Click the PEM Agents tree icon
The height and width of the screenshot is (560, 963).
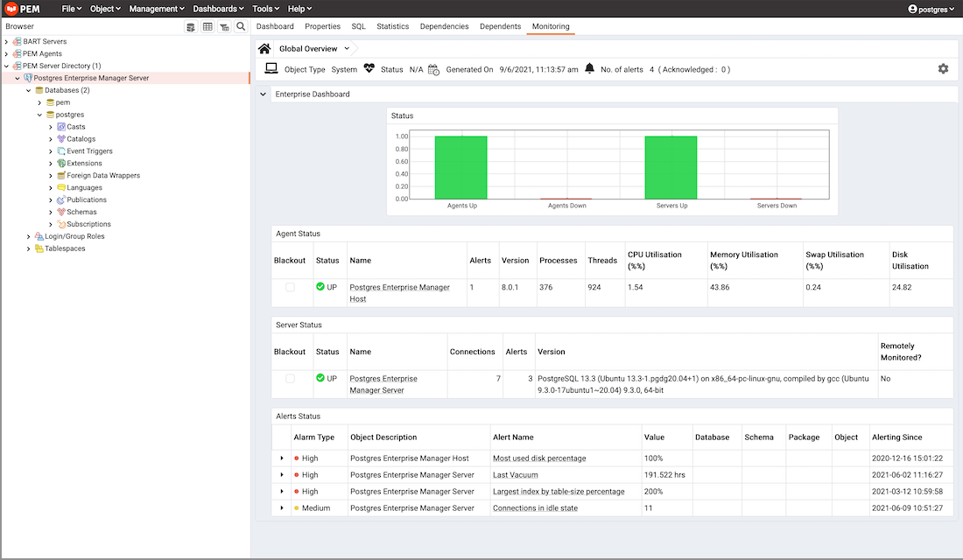pos(18,53)
